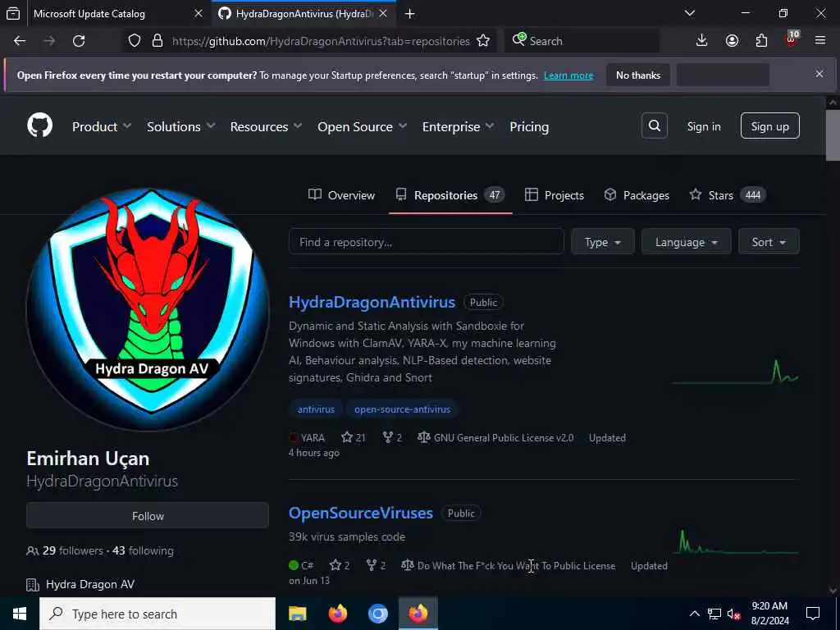Open the Stars tab
This screenshot has width=840, height=630.
coord(728,195)
